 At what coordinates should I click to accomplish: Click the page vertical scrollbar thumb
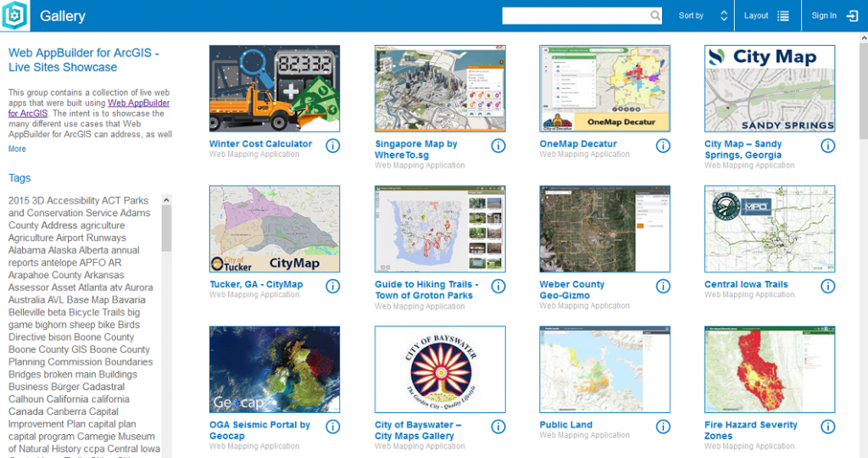tap(864, 92)
